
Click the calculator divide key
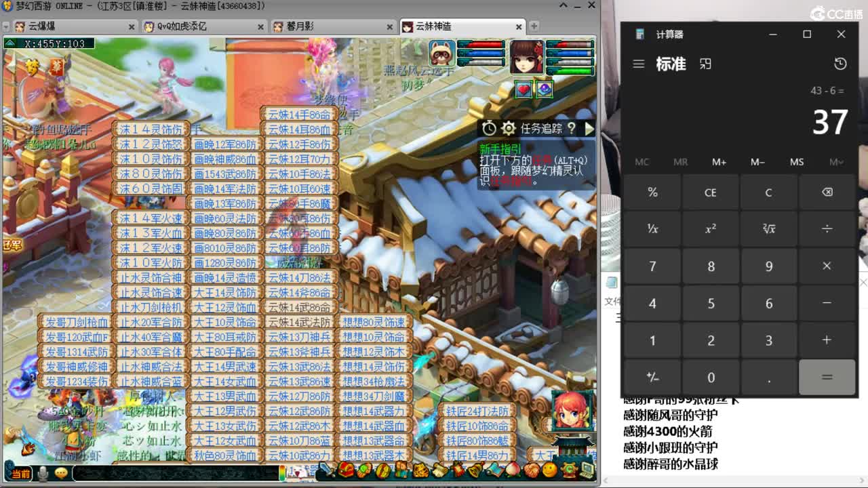point(827,229)
